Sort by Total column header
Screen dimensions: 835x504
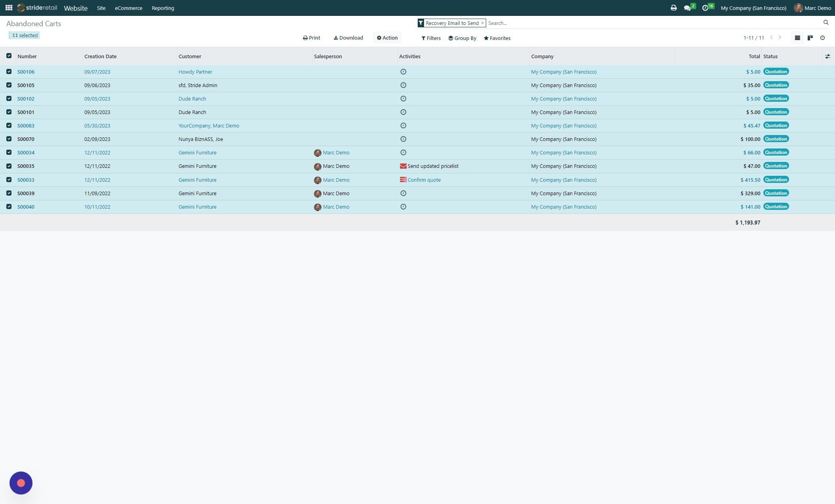(754, 56)
